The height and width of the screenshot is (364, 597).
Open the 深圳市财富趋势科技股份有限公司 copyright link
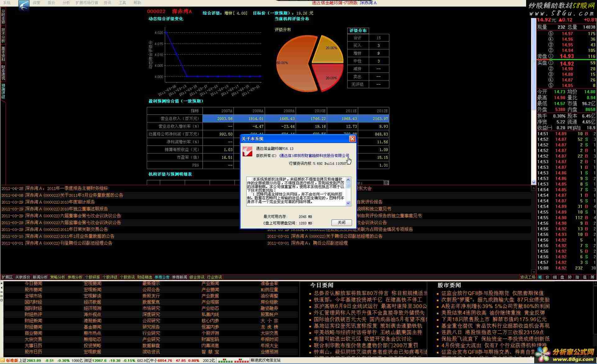(x=314, y=155)
